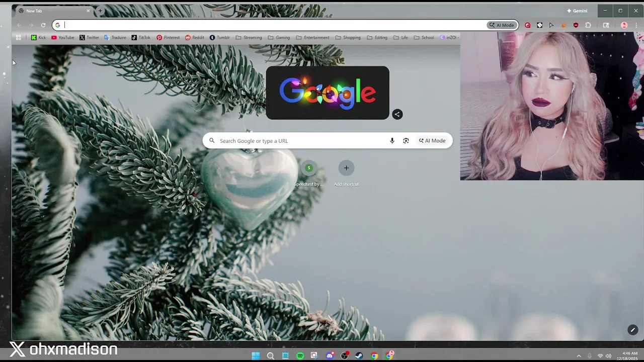This screenshot has width=644, height=362.
Task: Expand the Entertainment bookmarks folder
Action: coord(313,38)
